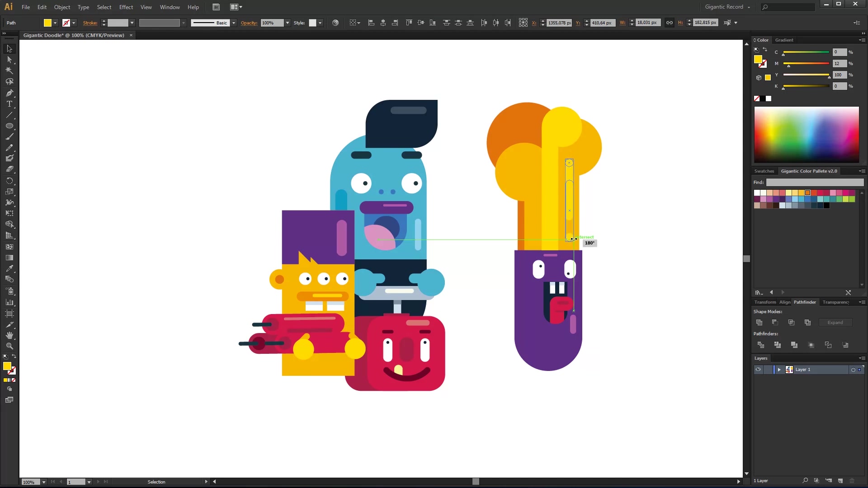Select the Scale tool

[x=9, y=192]
